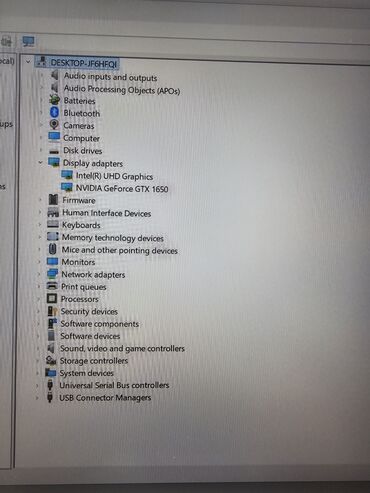
Task: Click the Human Interface Devices icon
Action: pos(53,212)
